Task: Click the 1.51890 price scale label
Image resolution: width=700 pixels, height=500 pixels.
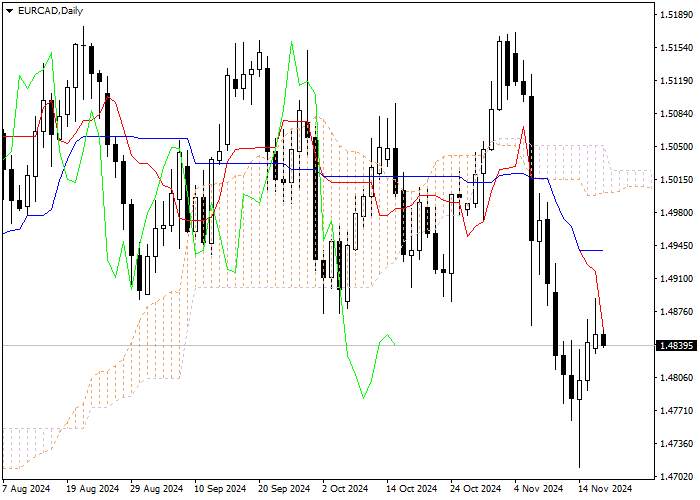Action: (x=676, y=15)
